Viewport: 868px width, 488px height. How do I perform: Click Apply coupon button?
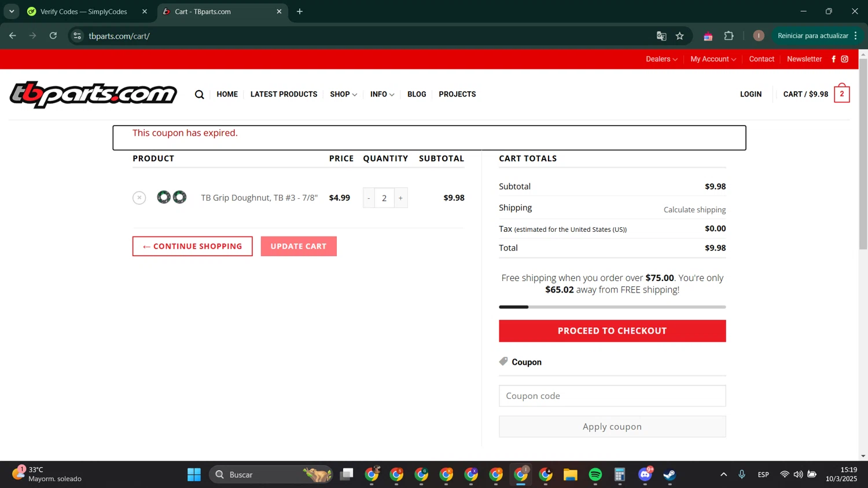(x=612, y=427)
